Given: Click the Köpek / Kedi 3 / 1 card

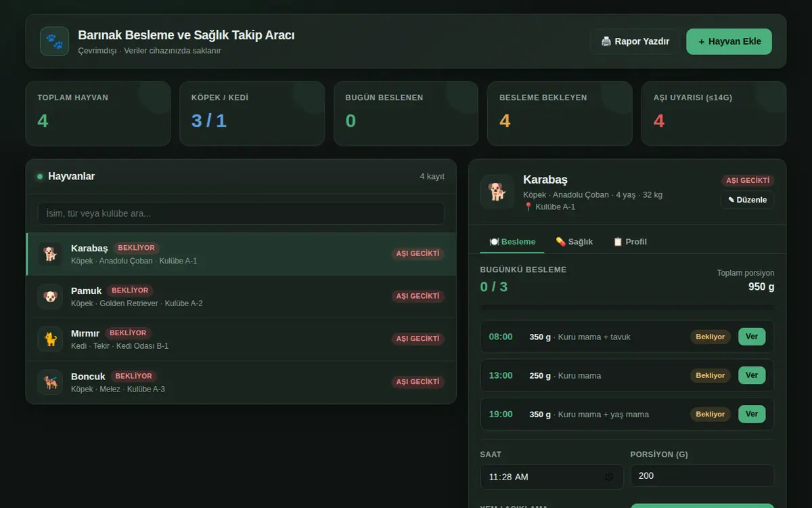Looking at the screenshot, I should [252, 114].
